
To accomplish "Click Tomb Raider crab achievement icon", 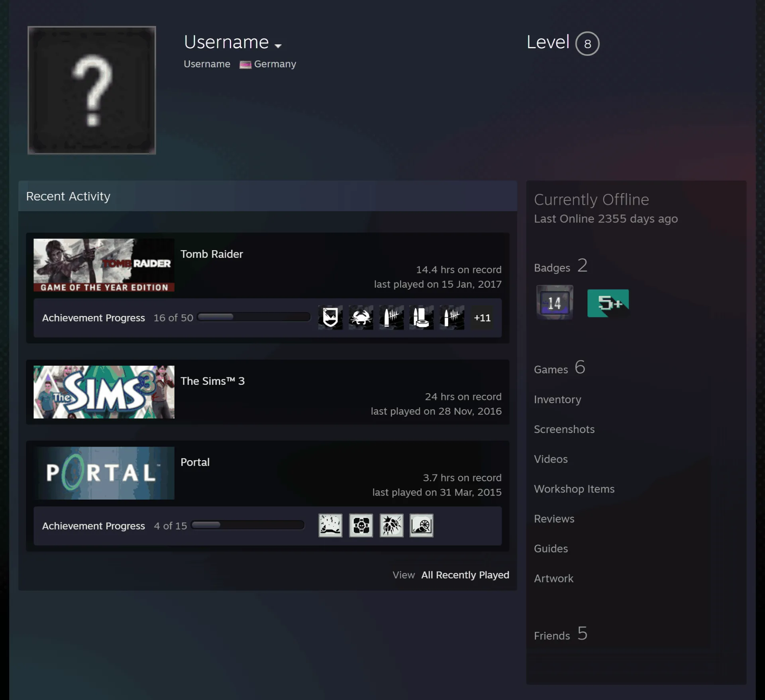I will pos(361,318).
